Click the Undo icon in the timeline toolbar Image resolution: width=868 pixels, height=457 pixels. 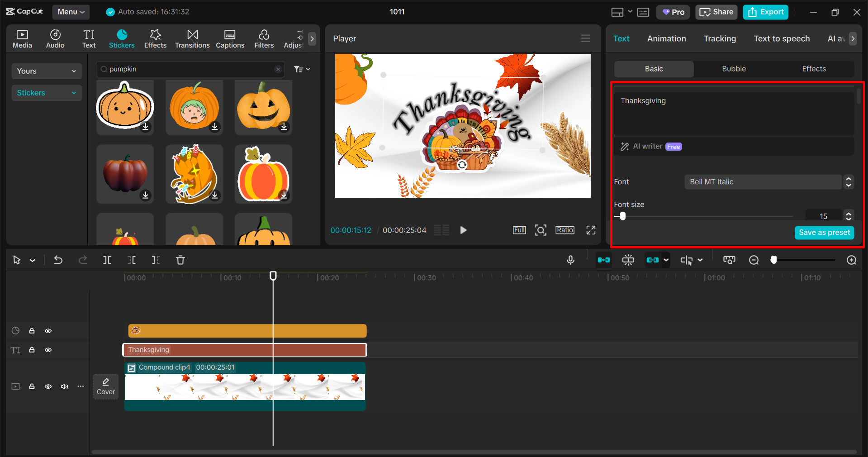coord(58,260)
